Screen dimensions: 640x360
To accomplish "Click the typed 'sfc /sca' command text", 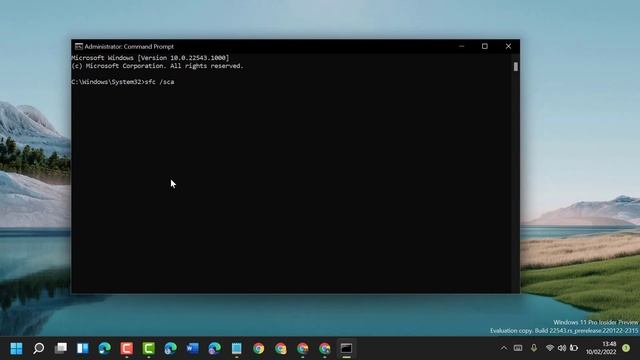I will coord(160,82).
